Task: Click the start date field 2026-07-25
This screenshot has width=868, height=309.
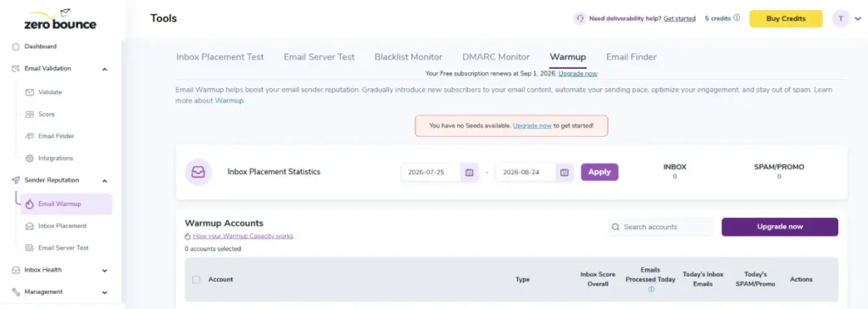Action: click(431, 172)
